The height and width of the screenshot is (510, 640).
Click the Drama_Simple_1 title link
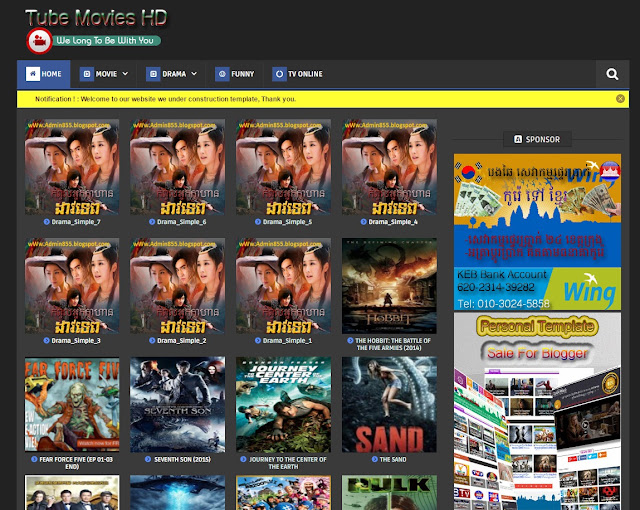pos(287,341)
